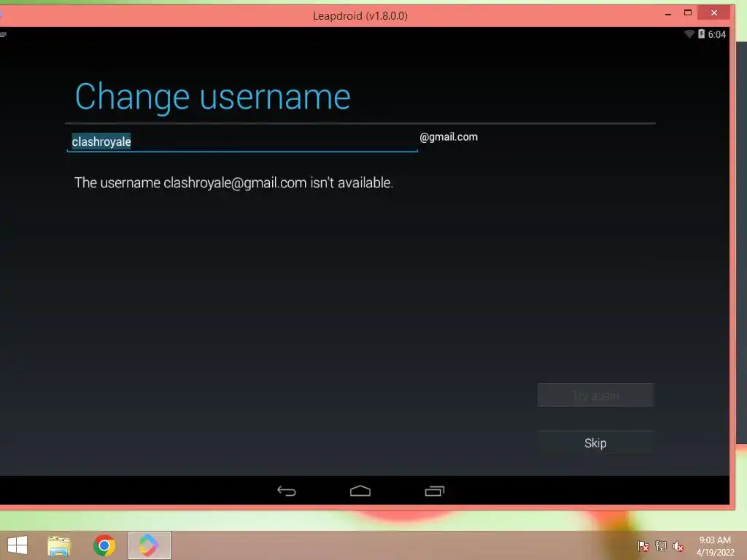Click the network status tray icon
The image size is (747, 560).
661,546
